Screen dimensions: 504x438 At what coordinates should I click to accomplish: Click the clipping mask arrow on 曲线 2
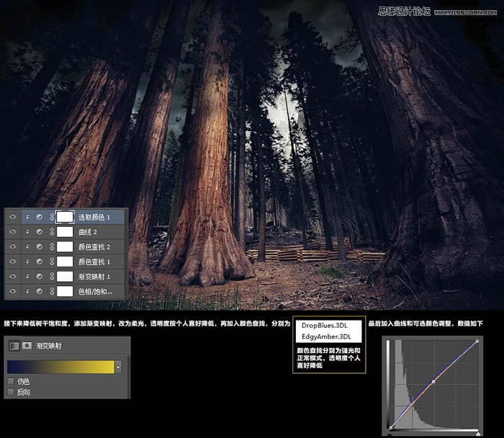click(x=27, y=232)
